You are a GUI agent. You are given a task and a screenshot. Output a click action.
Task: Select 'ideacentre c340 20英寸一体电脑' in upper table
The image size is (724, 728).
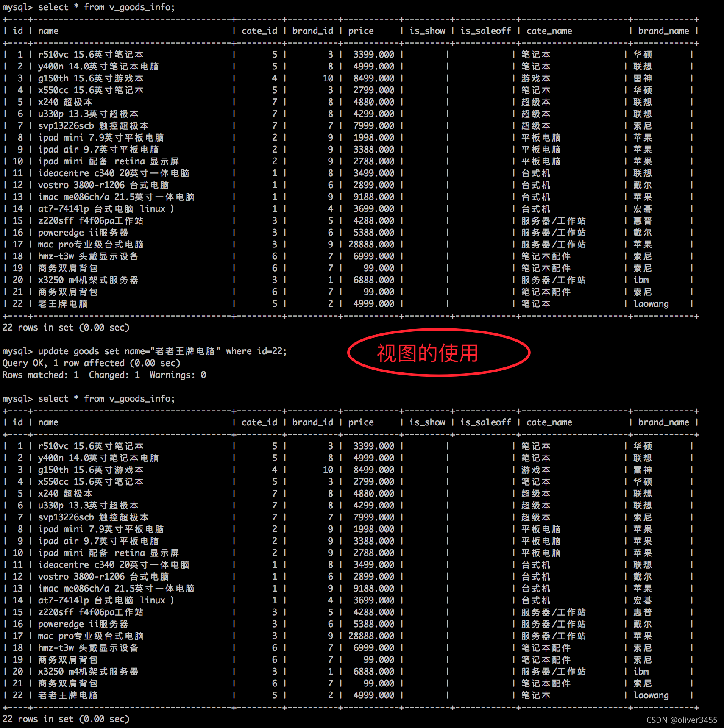pos(114,173)
